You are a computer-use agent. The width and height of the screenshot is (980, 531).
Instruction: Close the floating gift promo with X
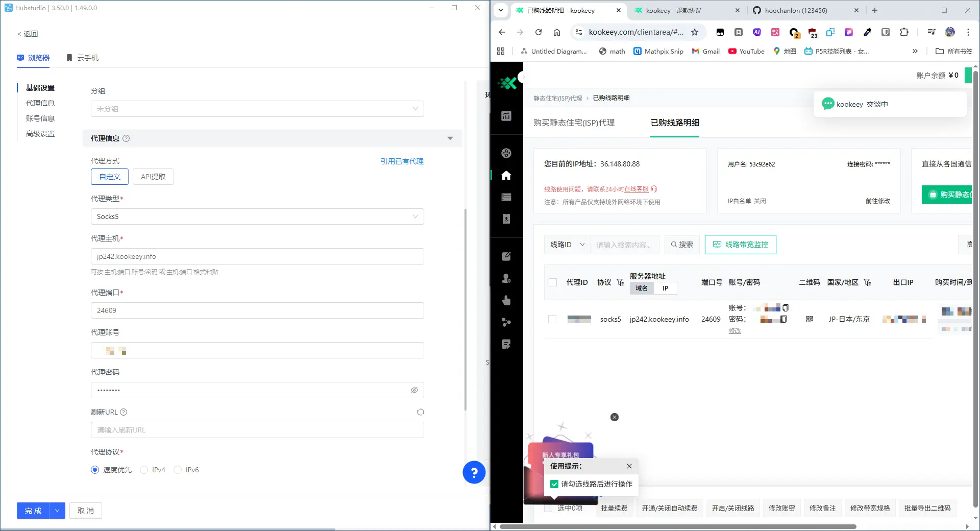(x=615, y=417)
